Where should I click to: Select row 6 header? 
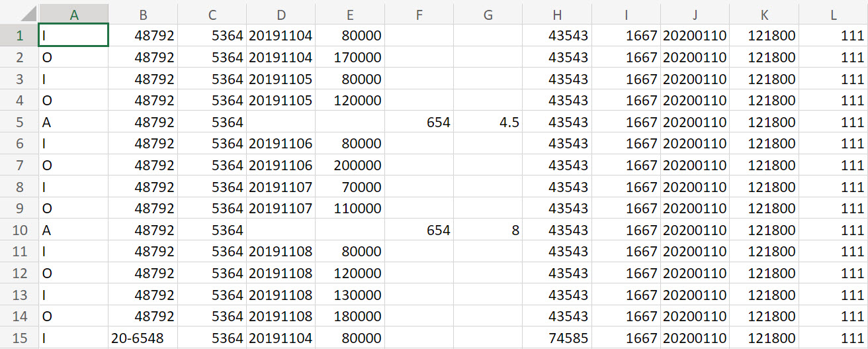point(20,144)
